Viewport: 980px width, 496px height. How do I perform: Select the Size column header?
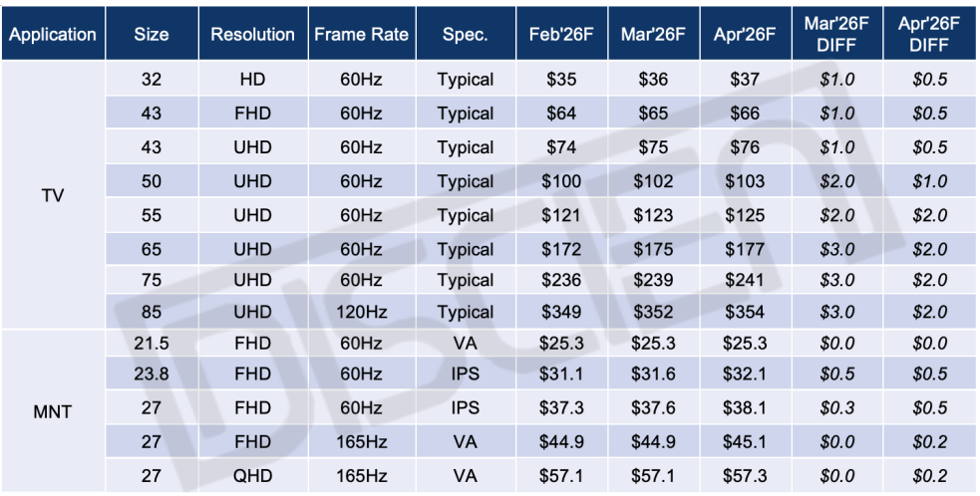point(153,34)
